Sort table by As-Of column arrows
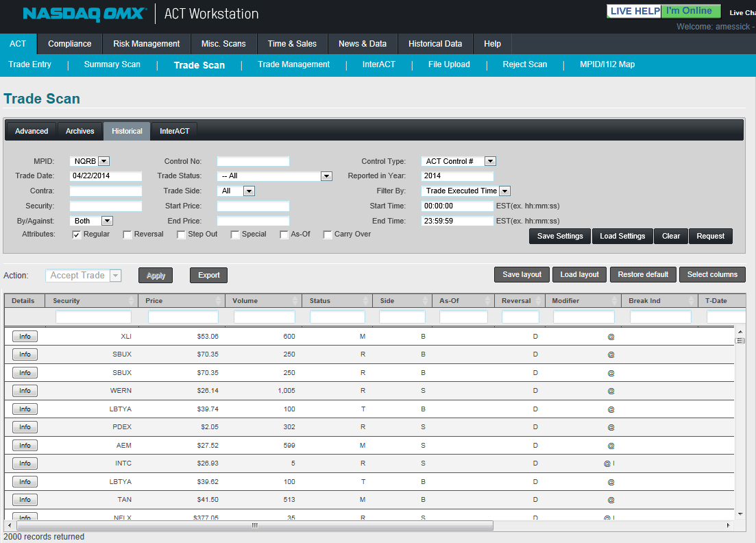Image resolution: width=756 pixels, height=543 pixels. [x=488, y=300]
